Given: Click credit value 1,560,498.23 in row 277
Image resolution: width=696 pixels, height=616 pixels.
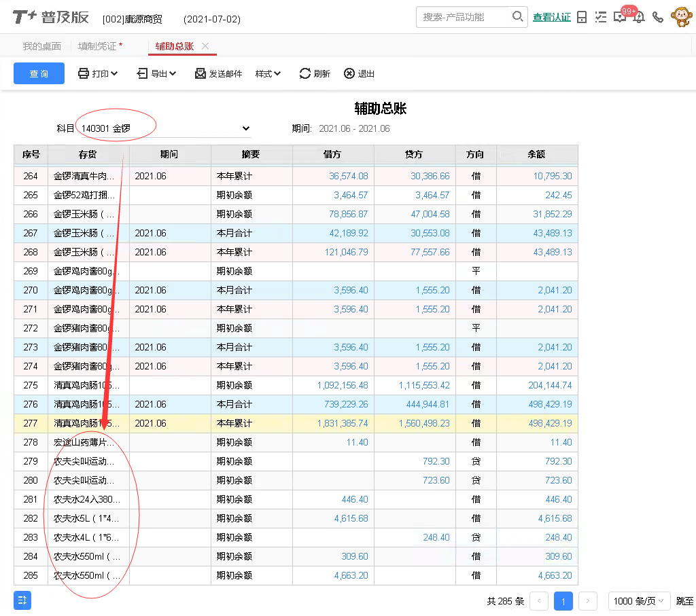Looking at the screenshot, I should 424,424.
